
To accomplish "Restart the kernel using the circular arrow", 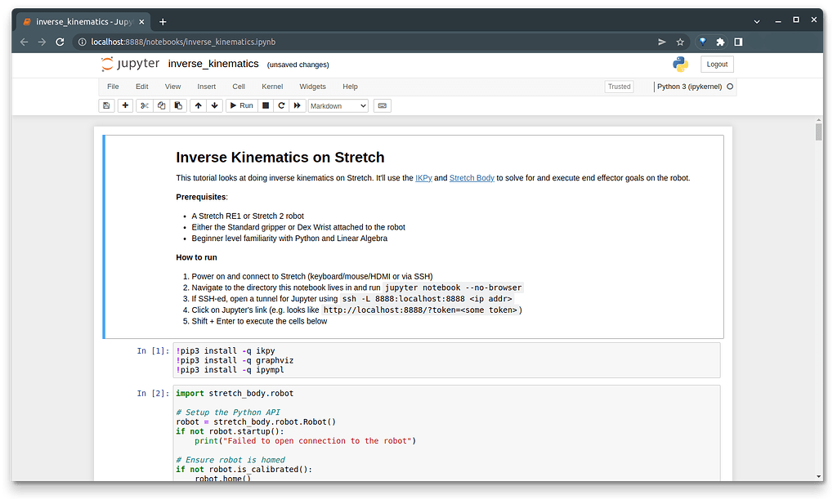I will [281, 105].
